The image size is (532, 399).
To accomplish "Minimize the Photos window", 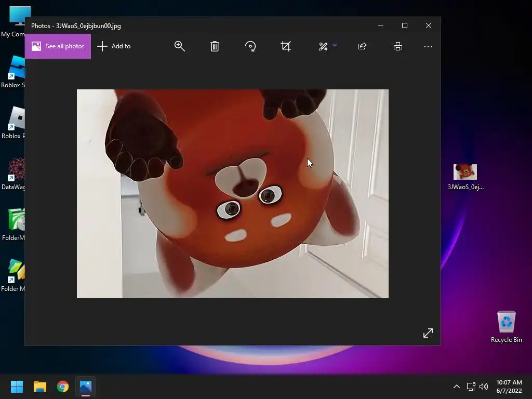I will pyautogui.click(x=381, y=25).
